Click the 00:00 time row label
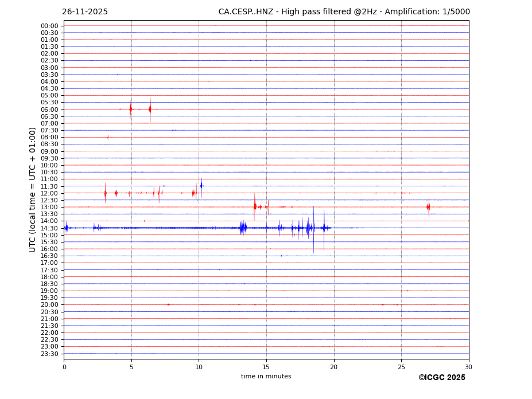The width and height of the screenshot is (532, 399). (49, 26)
